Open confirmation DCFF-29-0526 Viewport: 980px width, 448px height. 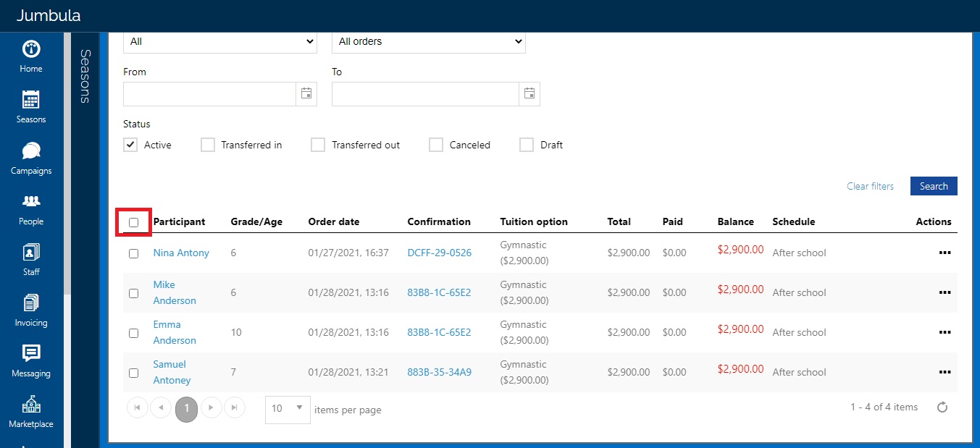coord(439,253)
